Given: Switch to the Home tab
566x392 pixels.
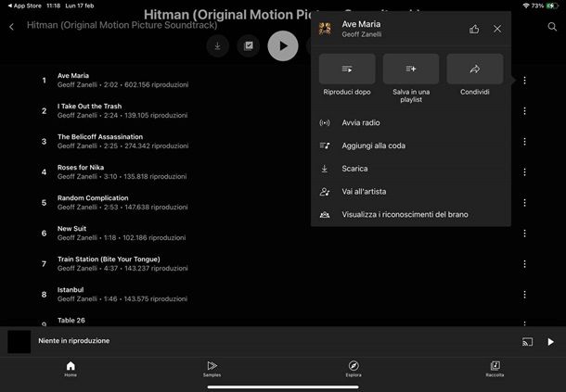Looking at the screenshot, I should coord(71,369).
